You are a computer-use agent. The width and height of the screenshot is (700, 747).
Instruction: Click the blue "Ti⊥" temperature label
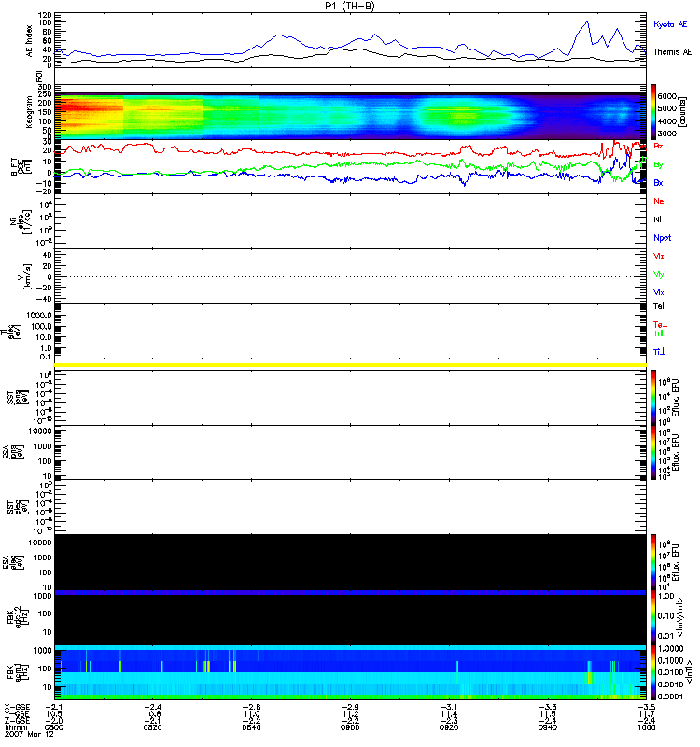point(659,352)
